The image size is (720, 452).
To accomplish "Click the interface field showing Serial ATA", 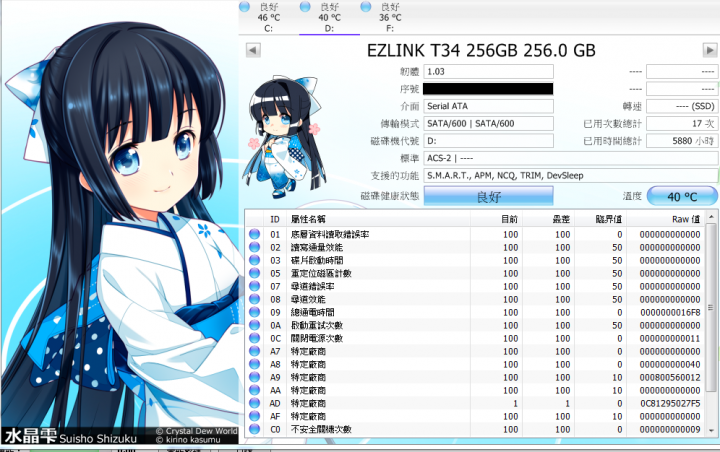I will 488,106.
